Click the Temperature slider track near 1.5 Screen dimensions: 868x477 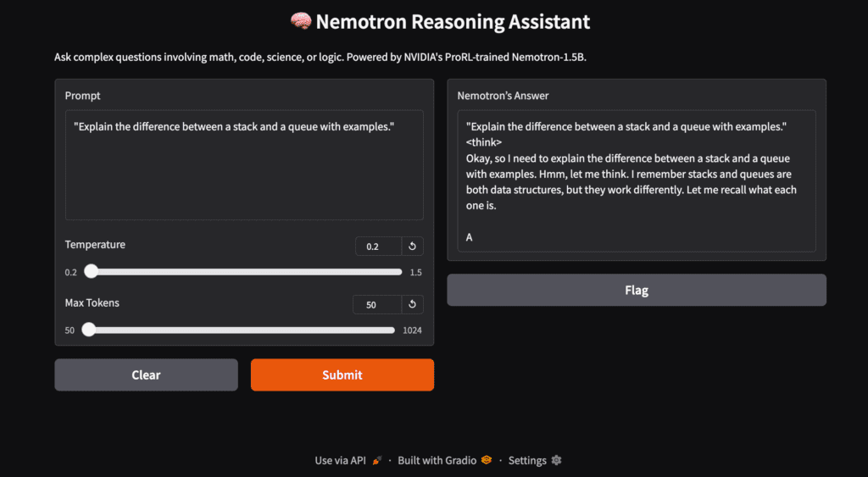(396, 272)
